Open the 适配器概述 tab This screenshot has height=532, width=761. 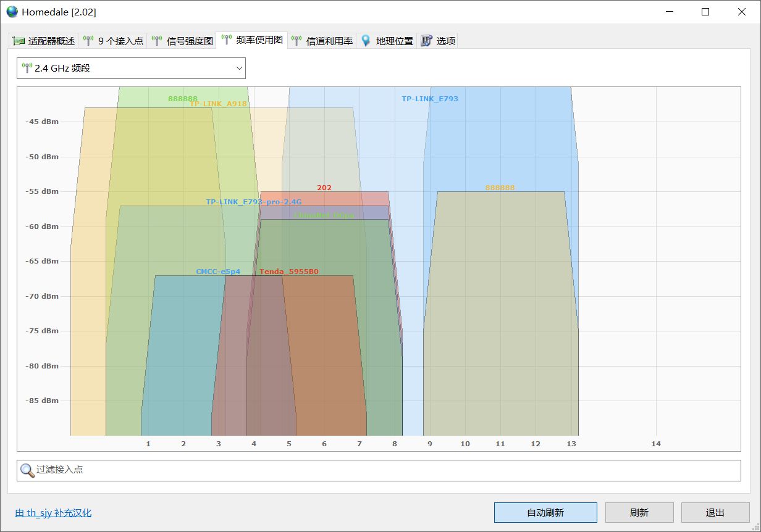click(x=44, y=41)
